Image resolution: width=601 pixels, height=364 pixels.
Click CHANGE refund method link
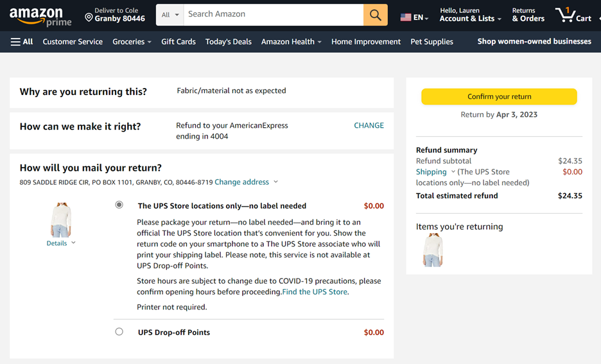369,125
